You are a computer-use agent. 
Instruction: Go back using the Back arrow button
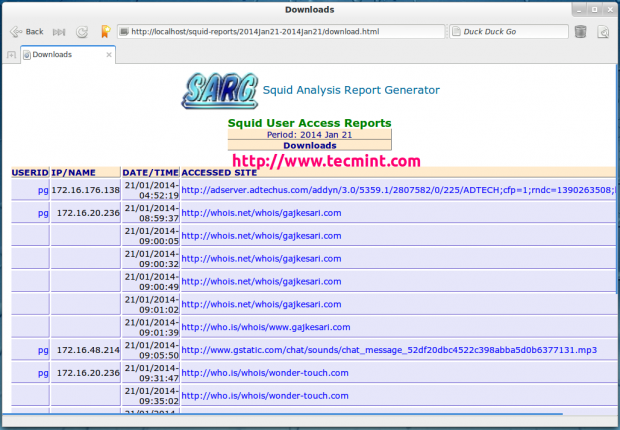(x=26, y=32)
